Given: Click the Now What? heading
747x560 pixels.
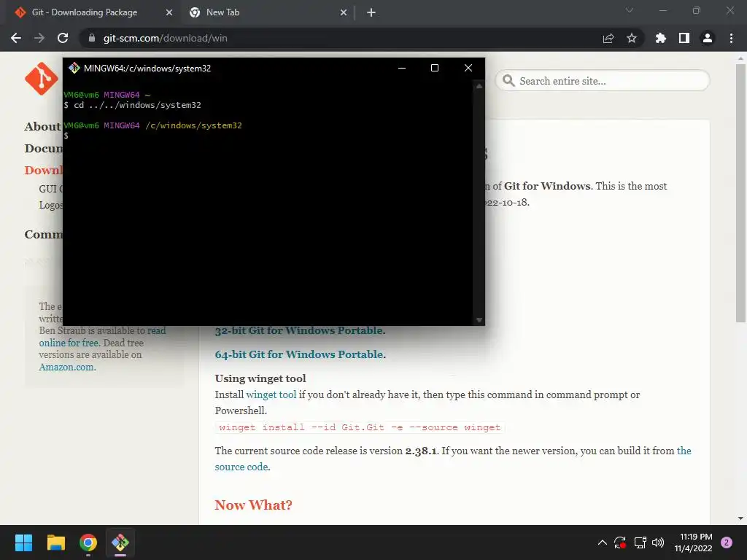Looking at the screenshot, I should [x=253, y=505].
